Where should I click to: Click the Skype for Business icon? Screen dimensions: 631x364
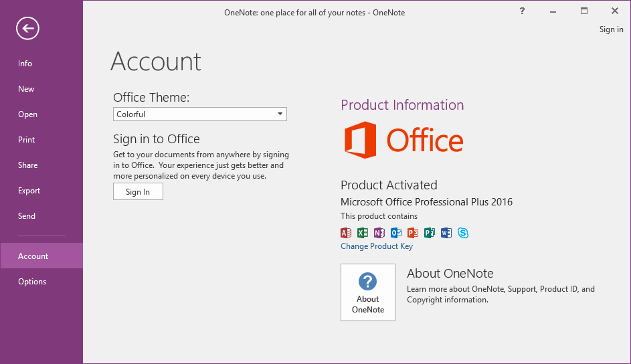click(463, 233)
